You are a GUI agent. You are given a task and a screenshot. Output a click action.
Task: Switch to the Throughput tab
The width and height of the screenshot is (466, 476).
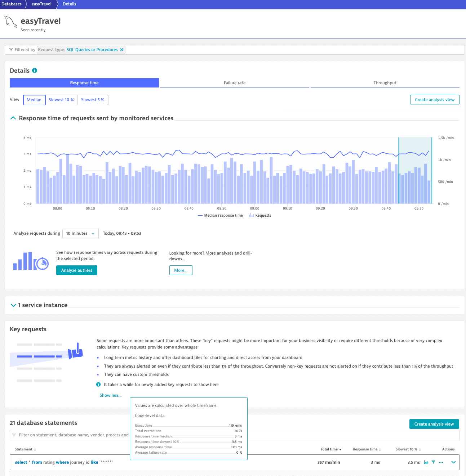click(x=385, y=83)
